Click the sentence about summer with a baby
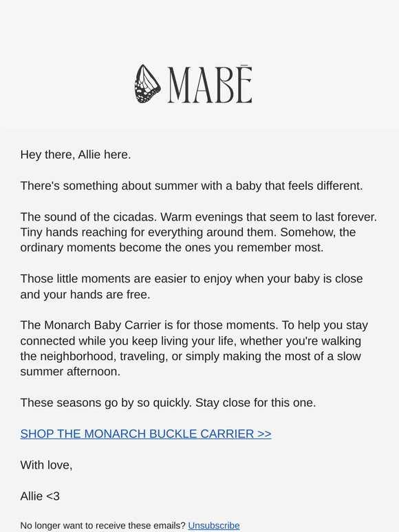 pyautogui.click(x=191, y=186)
